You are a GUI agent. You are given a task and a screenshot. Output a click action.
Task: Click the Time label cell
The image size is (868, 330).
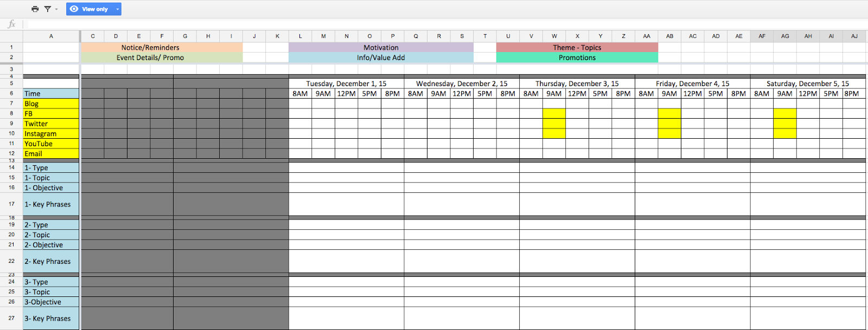tap(51, 94)
